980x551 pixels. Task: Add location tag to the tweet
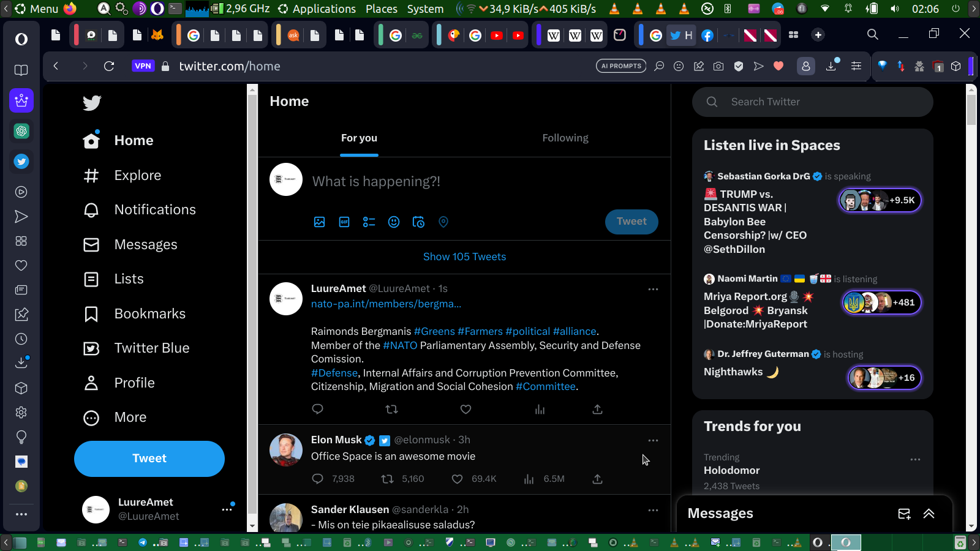coord(443,222)
